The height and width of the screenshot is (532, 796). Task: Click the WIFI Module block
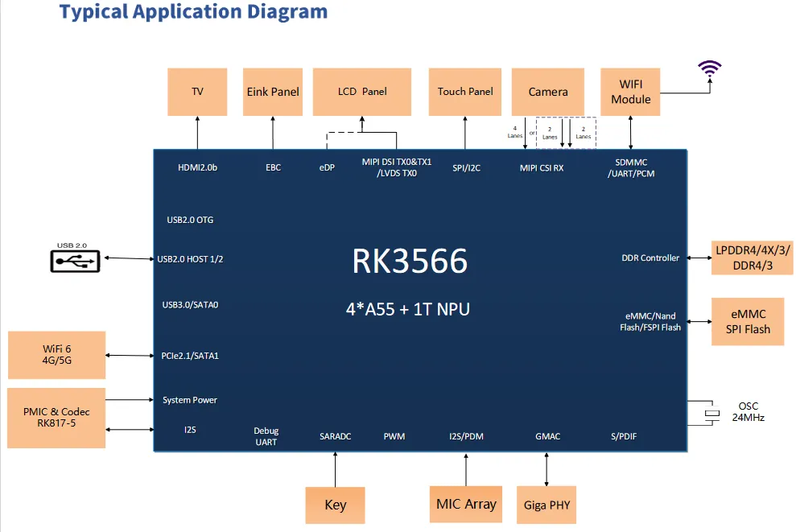[x=630, y=92]
